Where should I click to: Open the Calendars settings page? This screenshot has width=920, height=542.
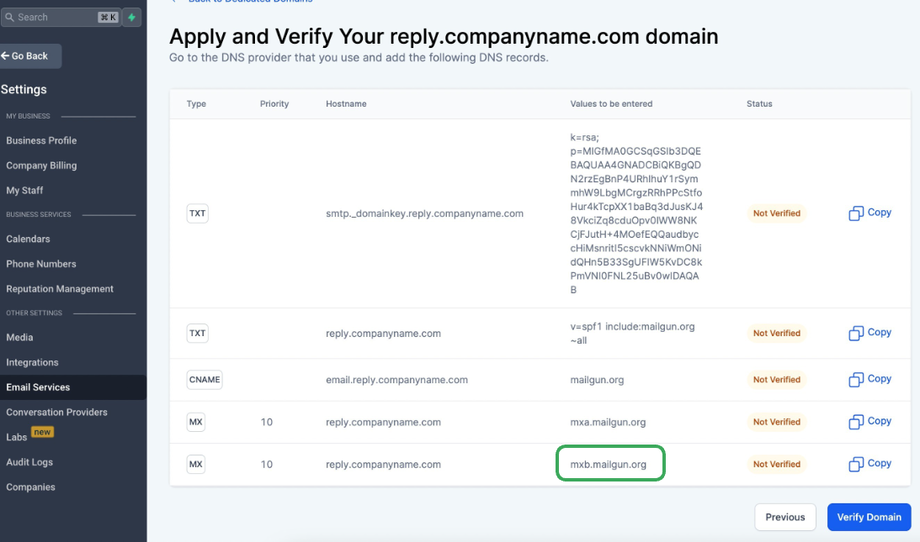28,239
